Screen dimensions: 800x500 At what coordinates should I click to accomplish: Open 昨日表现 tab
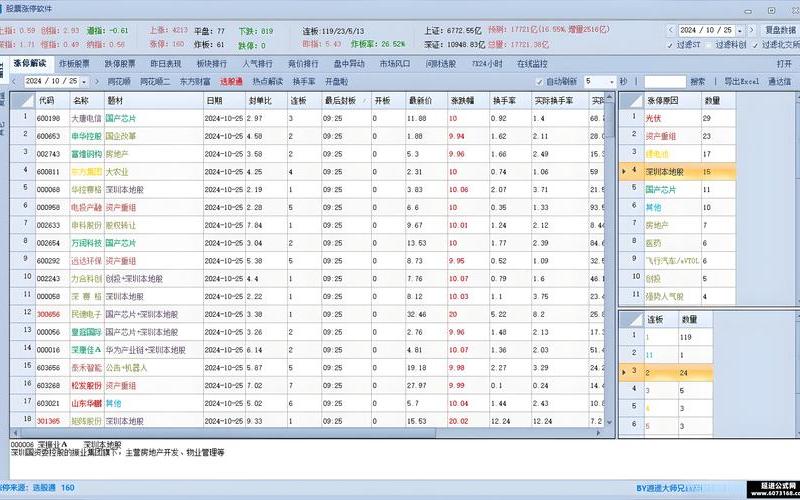click(x=166, y=64)
